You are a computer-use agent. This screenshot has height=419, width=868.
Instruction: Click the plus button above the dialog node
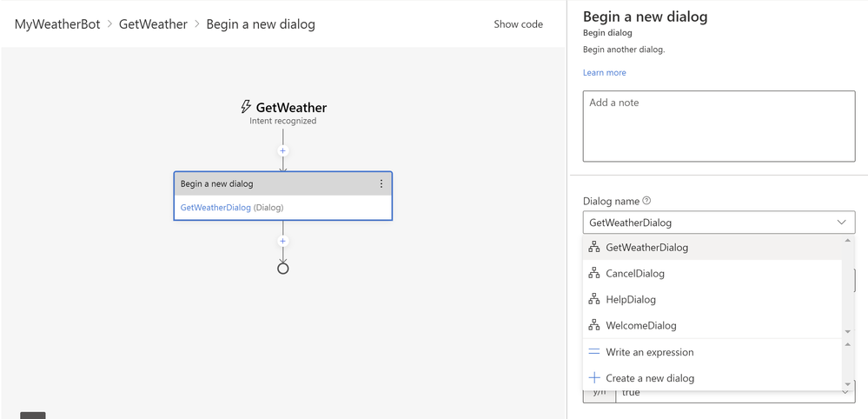tap(282, 150)
